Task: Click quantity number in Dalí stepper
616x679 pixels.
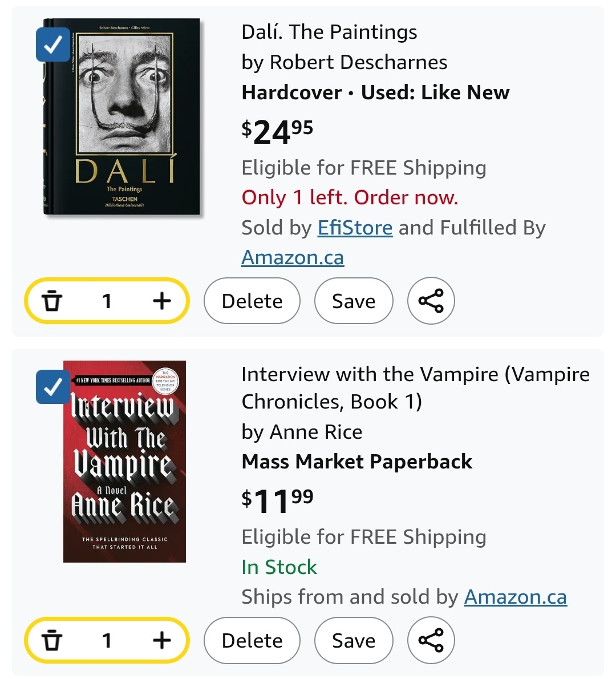Action: click(107, 301)
